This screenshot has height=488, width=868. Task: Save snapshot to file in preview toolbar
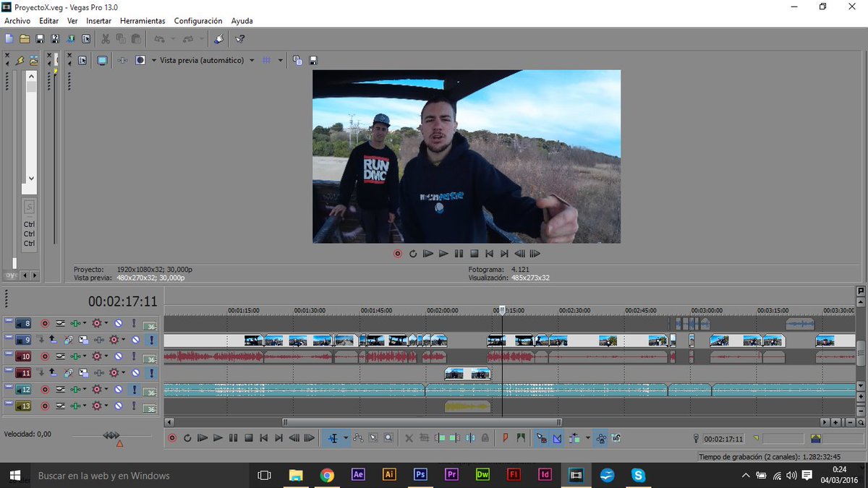point(313,61)
